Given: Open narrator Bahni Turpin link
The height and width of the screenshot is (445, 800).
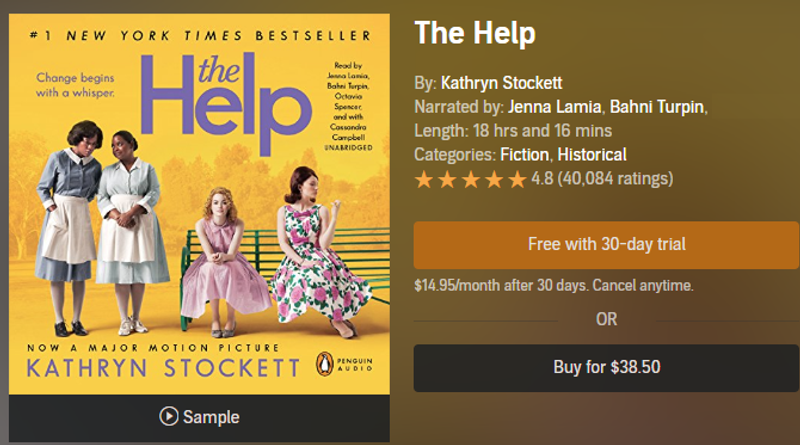Looking at the screenshot, I should [x=656, y=106].
